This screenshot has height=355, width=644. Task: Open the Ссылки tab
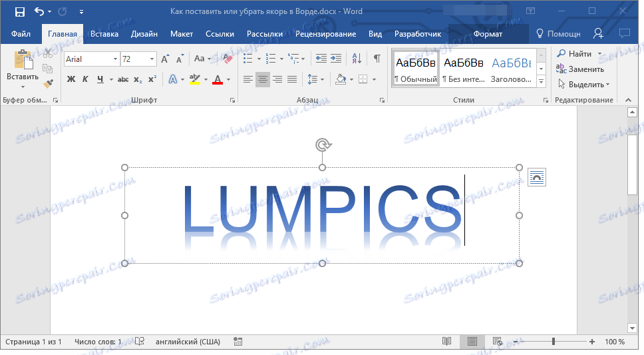point(220,34)
